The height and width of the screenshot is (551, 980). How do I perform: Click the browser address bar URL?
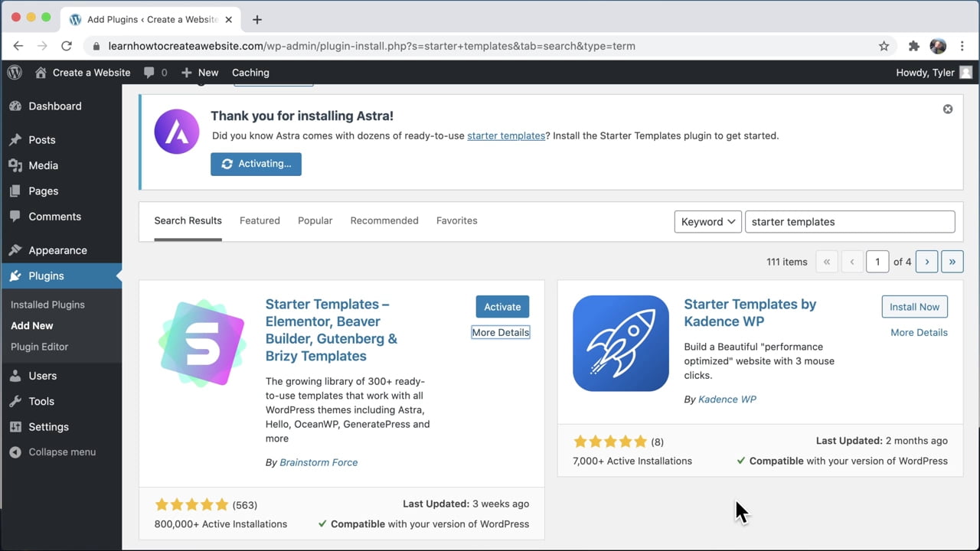372,46
